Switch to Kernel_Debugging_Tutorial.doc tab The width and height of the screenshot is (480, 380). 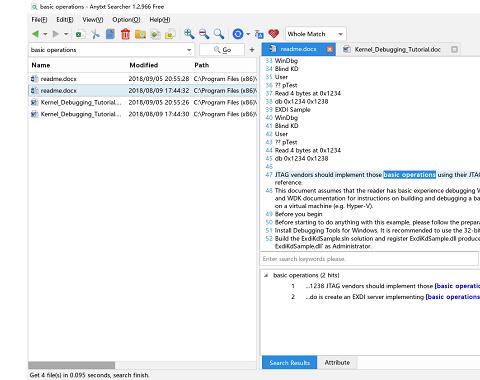(x=397, y=49)
